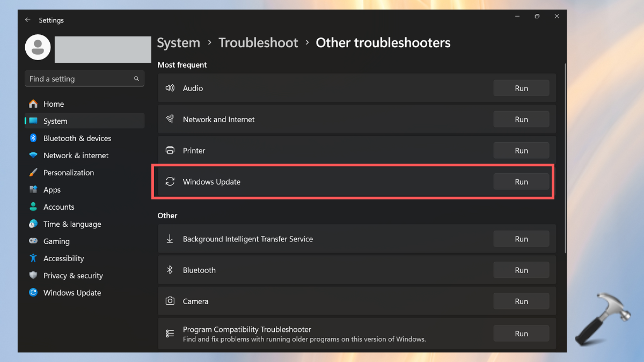Screen dimensions: 644x362
Task: Open Apps settings page
Action: 85,190
